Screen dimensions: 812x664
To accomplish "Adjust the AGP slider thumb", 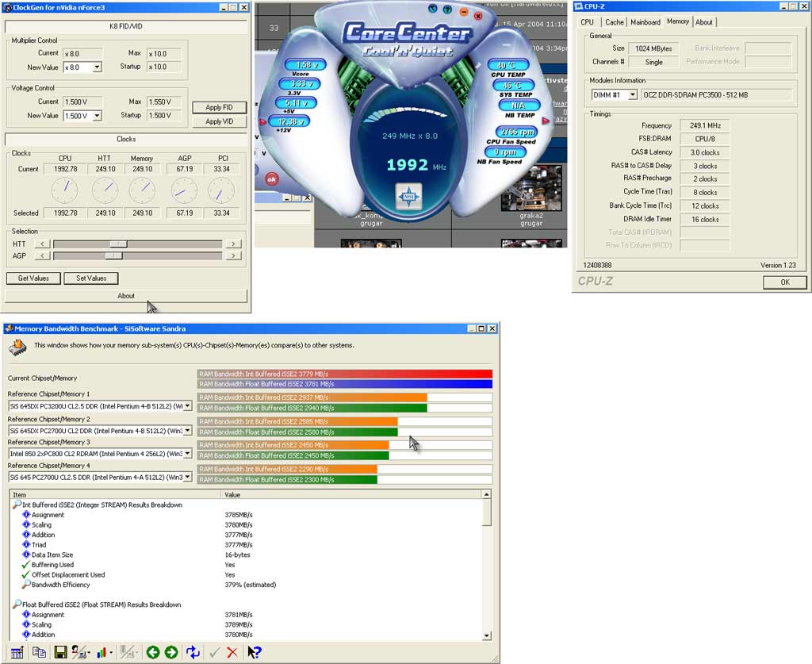I will point(114,256).
